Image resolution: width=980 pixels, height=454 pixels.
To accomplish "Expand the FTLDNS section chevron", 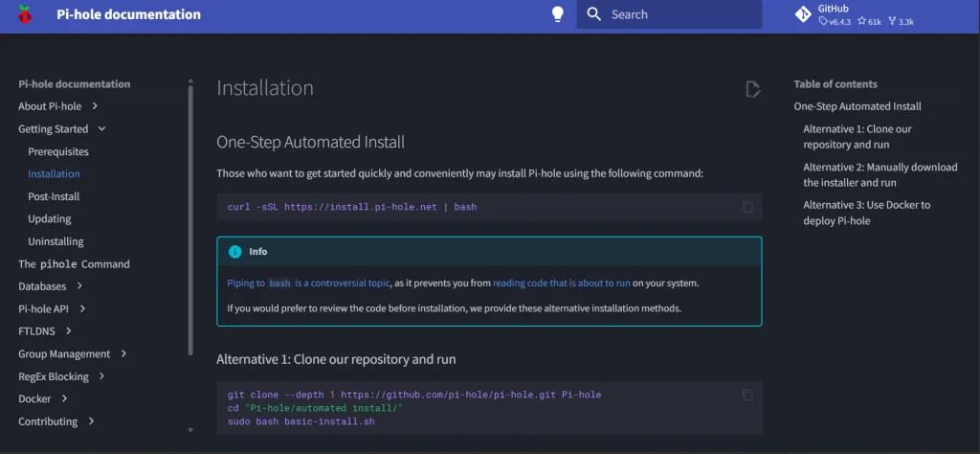I will [69, 330].
